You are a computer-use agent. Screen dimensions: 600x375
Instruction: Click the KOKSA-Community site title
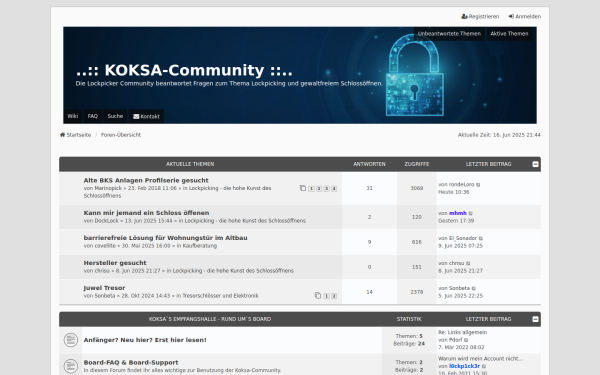coord(184,70)
